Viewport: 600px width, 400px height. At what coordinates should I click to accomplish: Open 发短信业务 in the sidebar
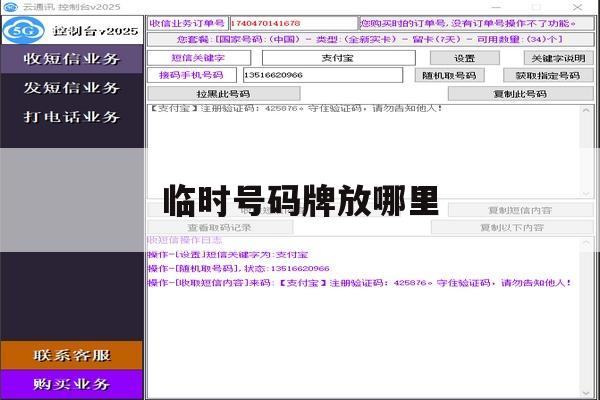(72, 88)
